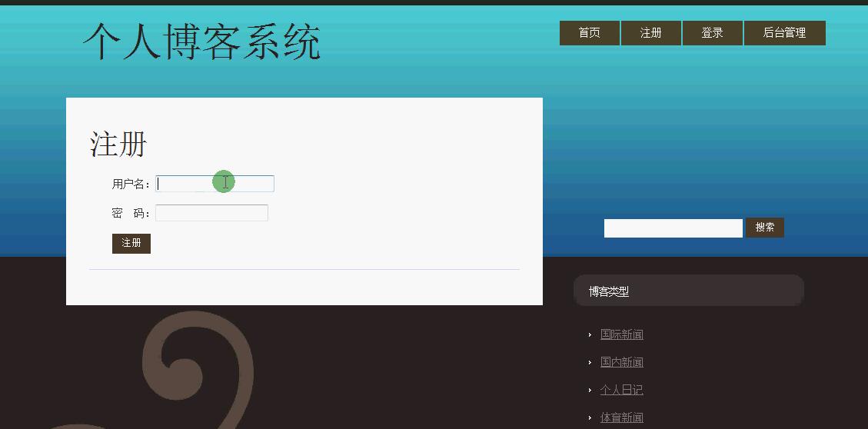Click the 用户名 label

pos(131,185)
